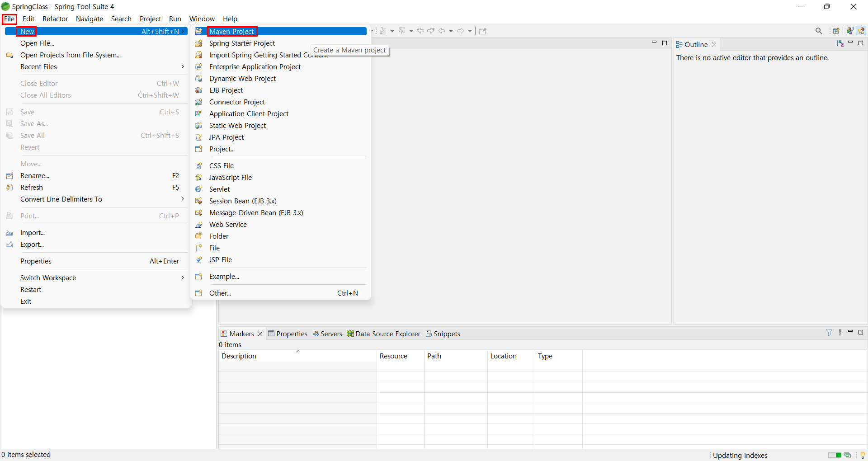Click the Forward navigation arrow icon

461,31
